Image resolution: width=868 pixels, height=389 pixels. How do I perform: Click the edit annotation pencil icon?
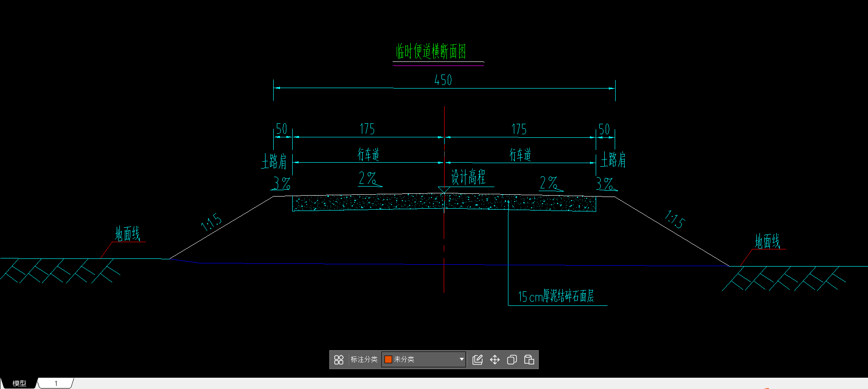[477, 360]
